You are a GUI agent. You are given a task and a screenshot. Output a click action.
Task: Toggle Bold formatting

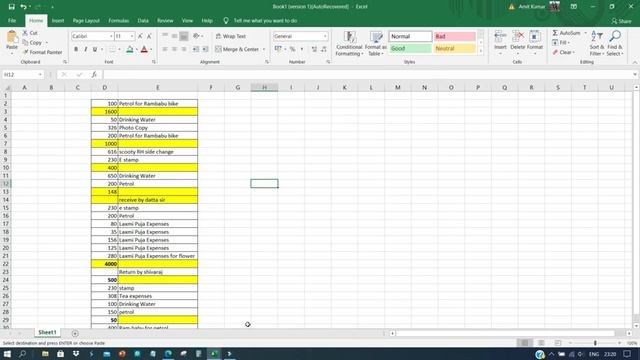(76, 49)
